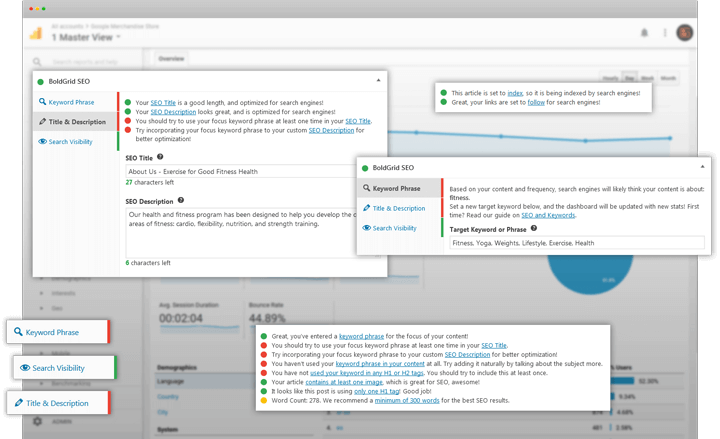The width and height of the screenshot is (720, 439).
Task: Click 'minimum of 300 words' link
Action: click(x=407, y=400)
